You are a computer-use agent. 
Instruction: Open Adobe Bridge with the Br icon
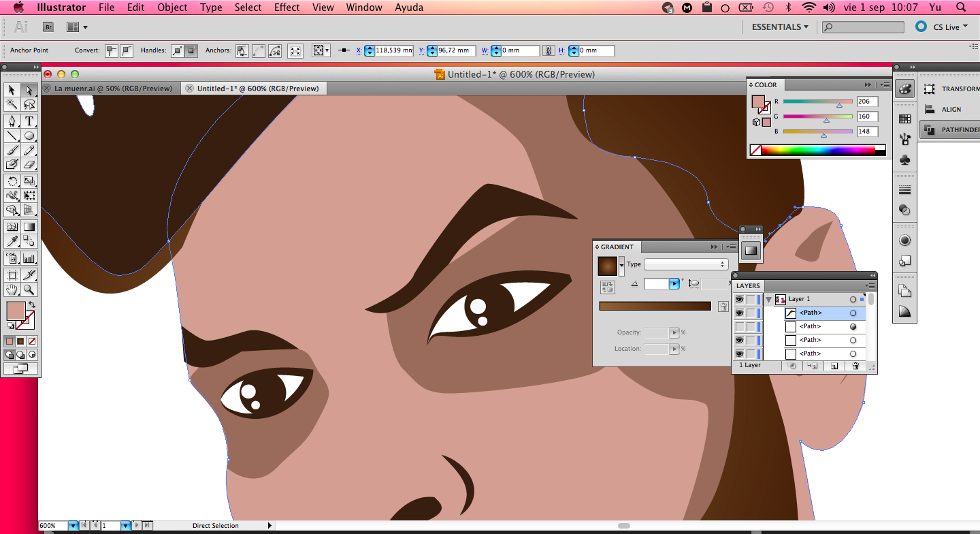(x=48, y=27)
